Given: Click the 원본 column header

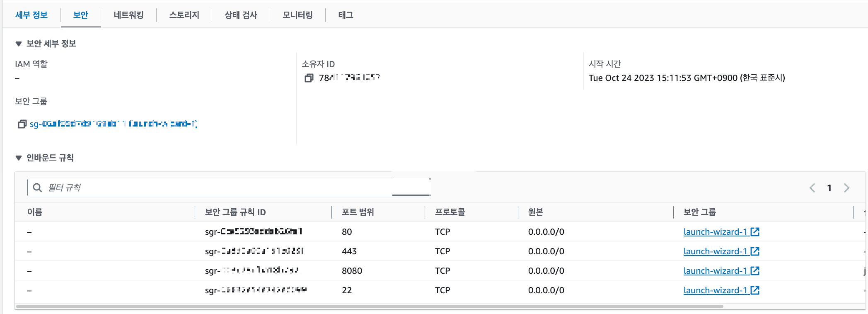Looking at the screenshot, I should pyautogui.click(x=536, y=212).
